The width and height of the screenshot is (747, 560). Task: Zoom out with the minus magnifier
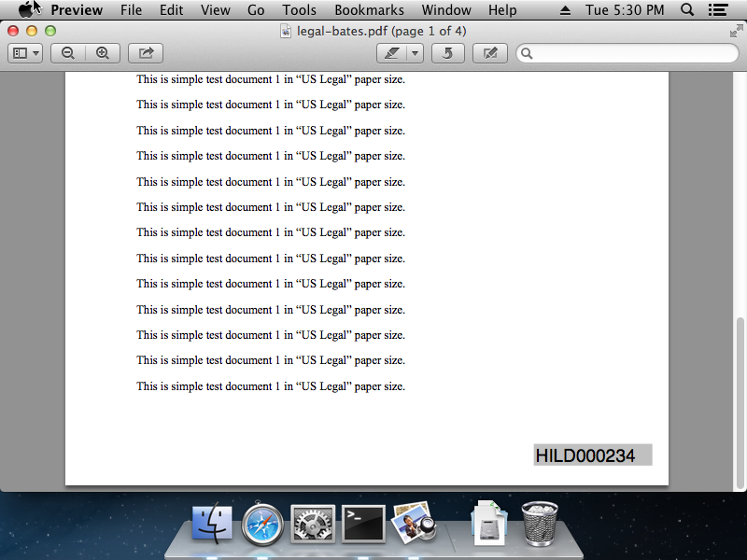pos(68,53)
